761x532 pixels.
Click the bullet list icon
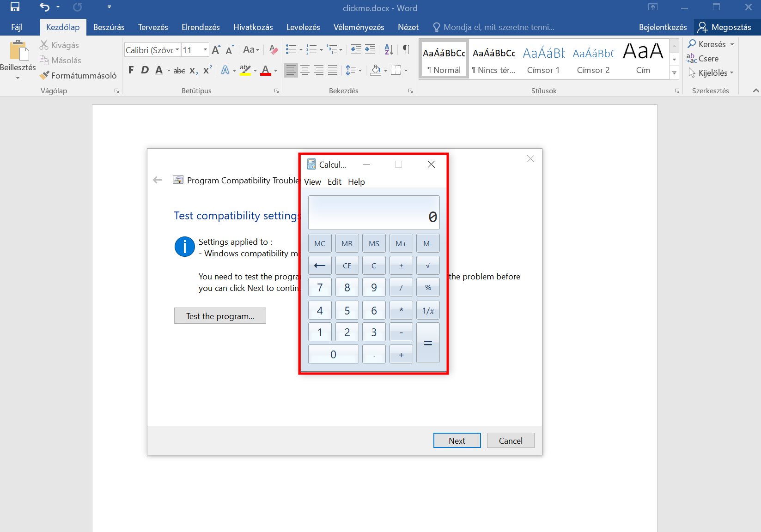pyautogui.click(x=291, y=49)
